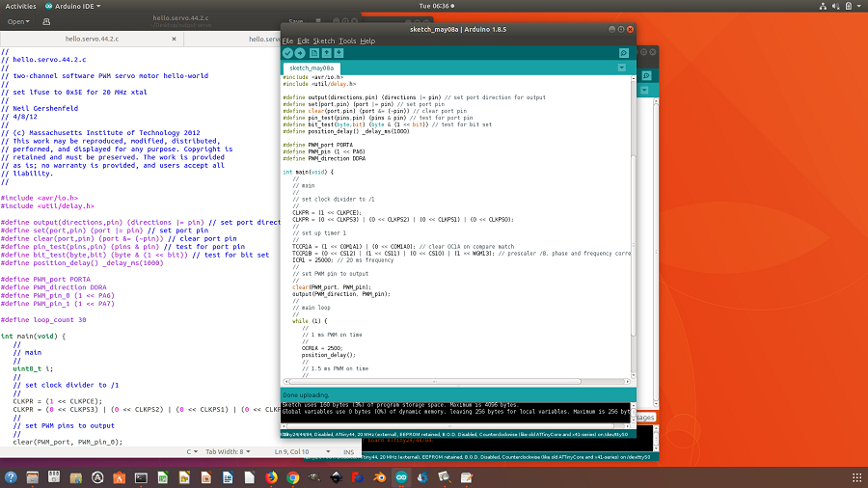Viewport: 868px width, 488px height.
Task: Open the network status icon in top bar
Action: pos(824,6)
